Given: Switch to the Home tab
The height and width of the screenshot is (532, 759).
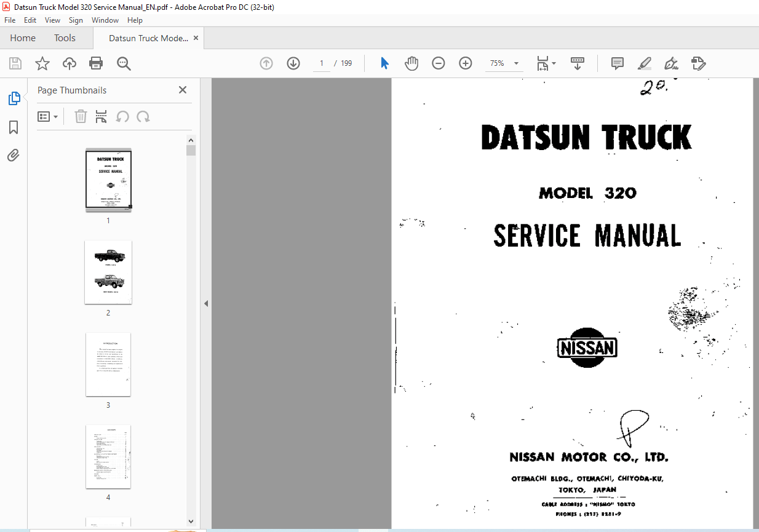Looking at the screenshot, I should click(23, 38).
